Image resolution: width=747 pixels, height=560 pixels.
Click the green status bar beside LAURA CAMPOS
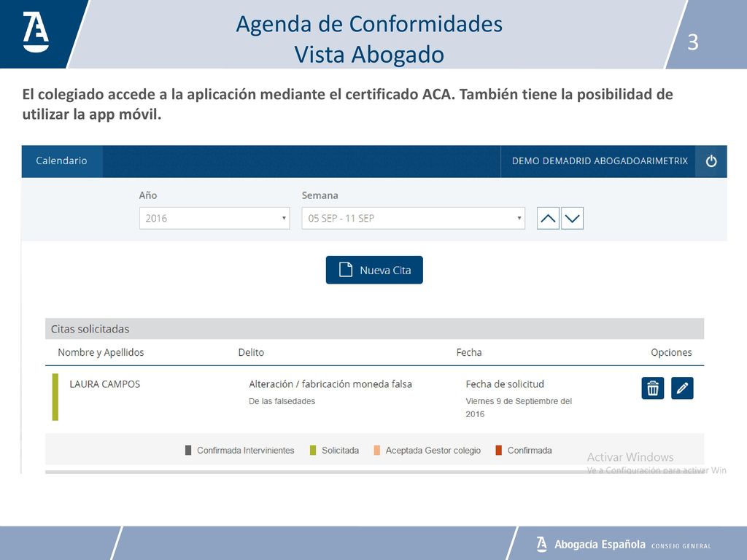coord(55,397)
